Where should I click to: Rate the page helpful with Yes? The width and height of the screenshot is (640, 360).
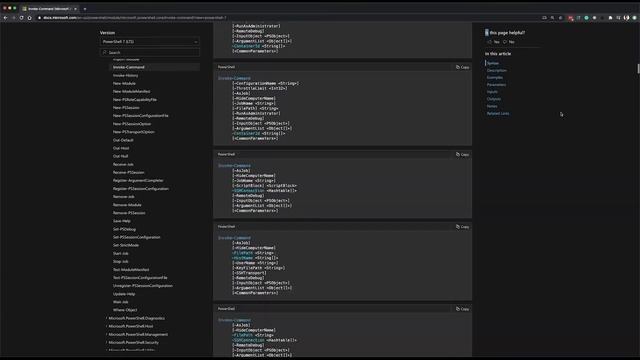493,42
